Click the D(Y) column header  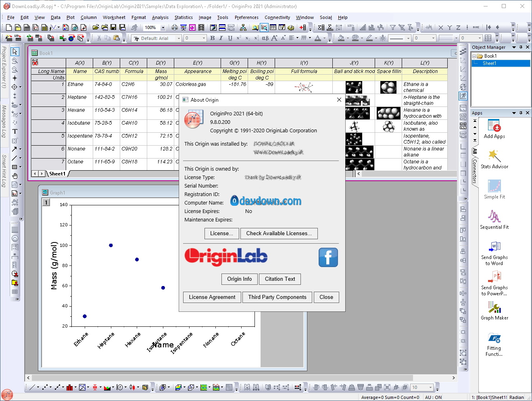(161, 63)
